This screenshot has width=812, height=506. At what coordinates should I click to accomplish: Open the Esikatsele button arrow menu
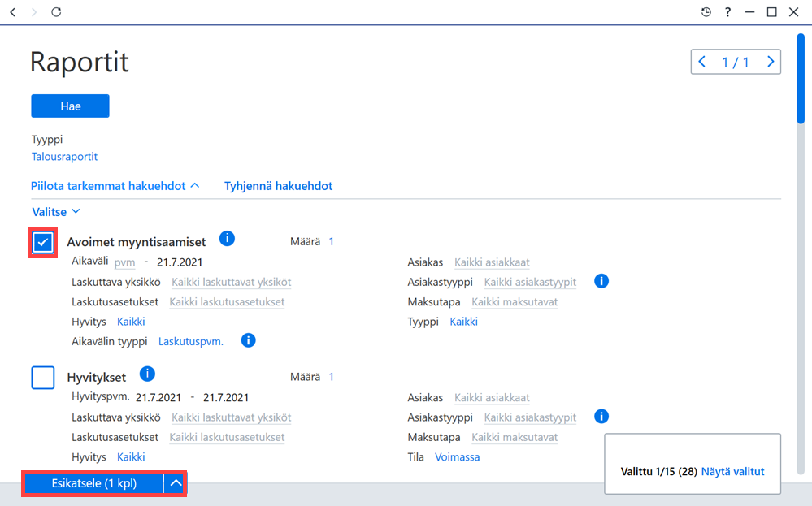click(176, 483)
